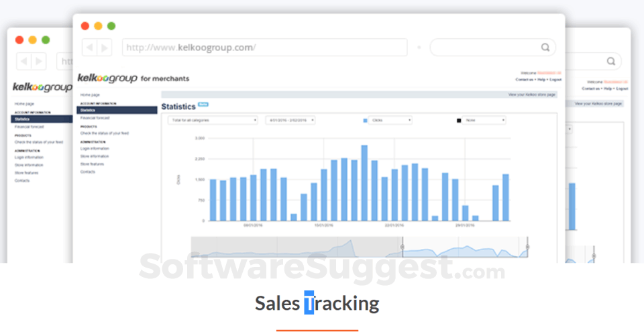The height and width of the screenshot is (332, 644).
Task: Open the date range dropdown
Action: click(290, 120)
